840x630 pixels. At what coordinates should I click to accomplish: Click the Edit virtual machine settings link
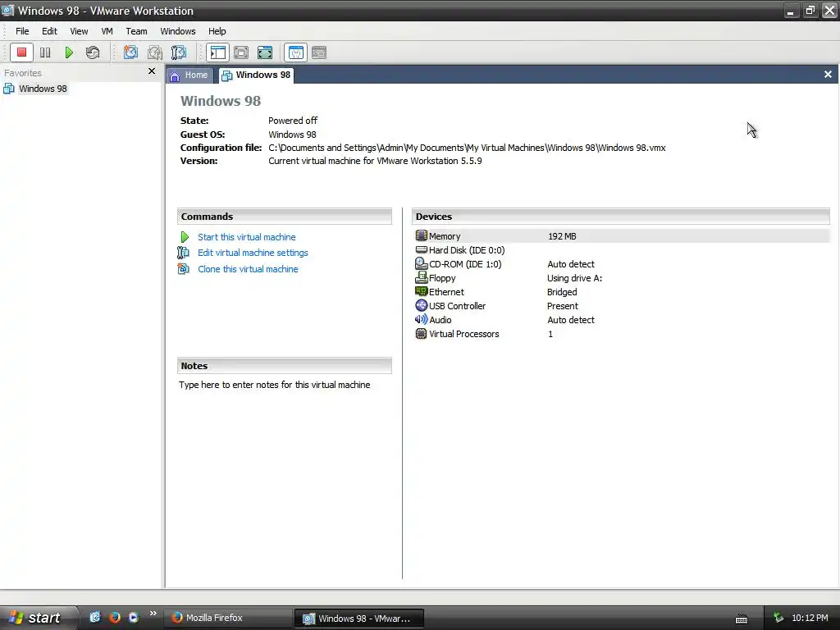[x=253, y=253]
